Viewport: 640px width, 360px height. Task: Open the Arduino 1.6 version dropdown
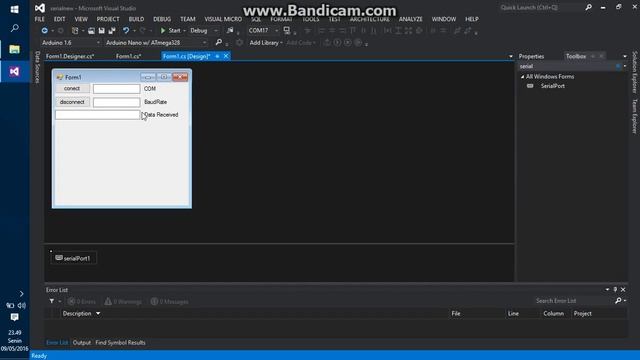(x=98, y=42)
